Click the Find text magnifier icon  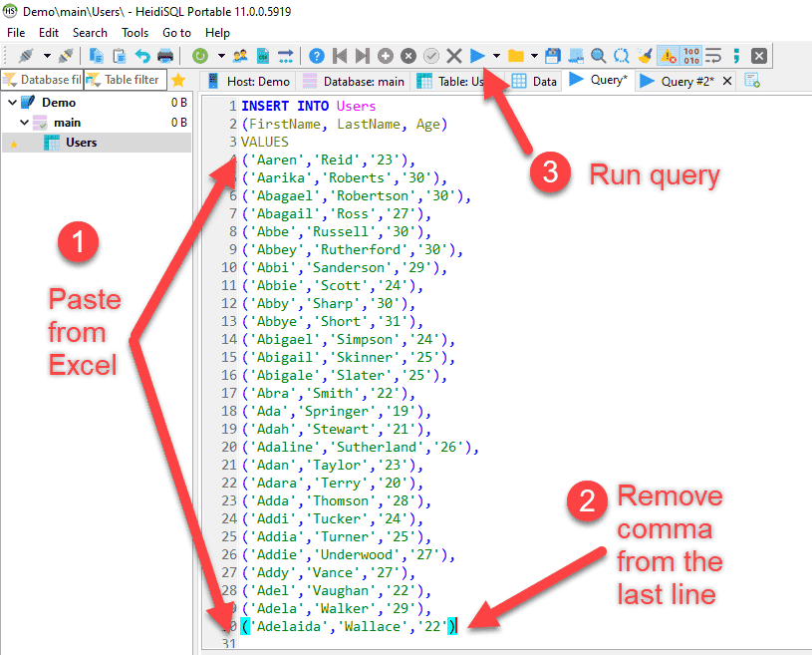point(598,56)
